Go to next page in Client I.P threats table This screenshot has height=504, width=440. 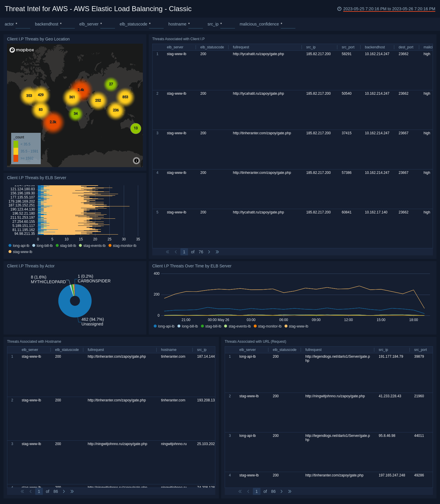[x=209, y=252]
